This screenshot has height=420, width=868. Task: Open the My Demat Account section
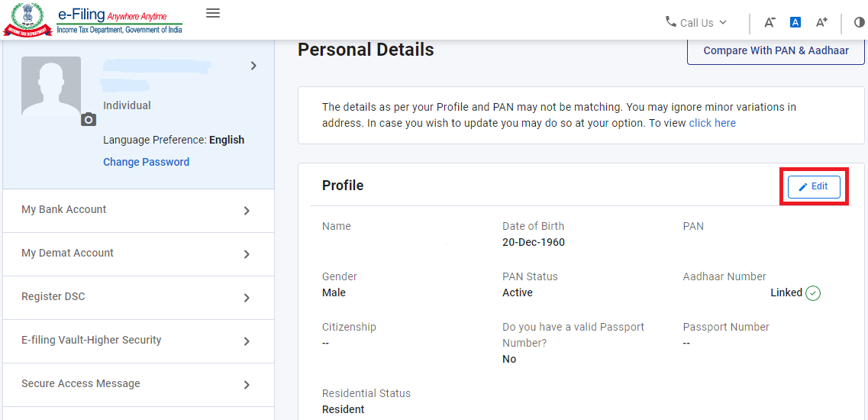[x=138, y=254]
